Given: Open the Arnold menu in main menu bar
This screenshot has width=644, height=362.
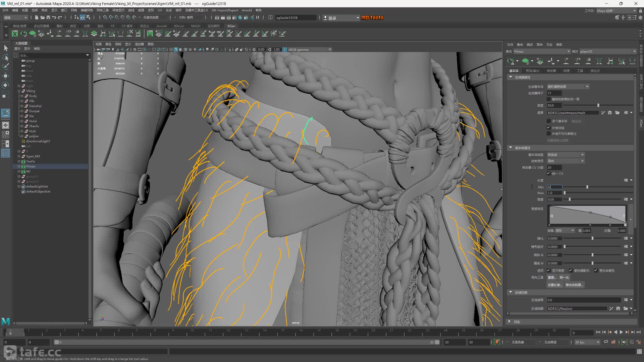Looking at the screenshot, I should click(247, 10).
